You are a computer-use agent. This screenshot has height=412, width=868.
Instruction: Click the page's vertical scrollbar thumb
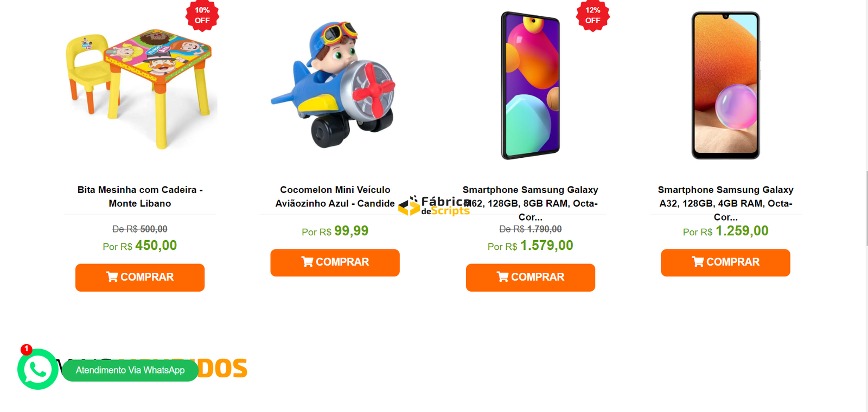click(866, 209)
